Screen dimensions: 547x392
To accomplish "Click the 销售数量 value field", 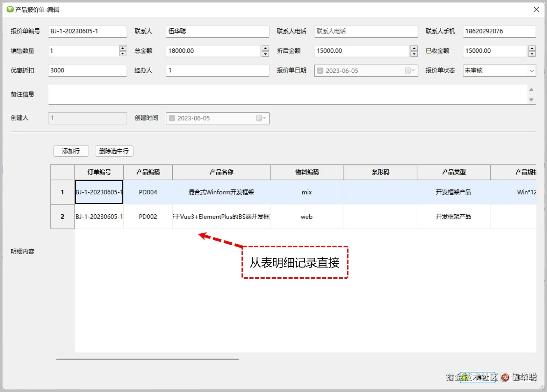I will pos(84,51).
